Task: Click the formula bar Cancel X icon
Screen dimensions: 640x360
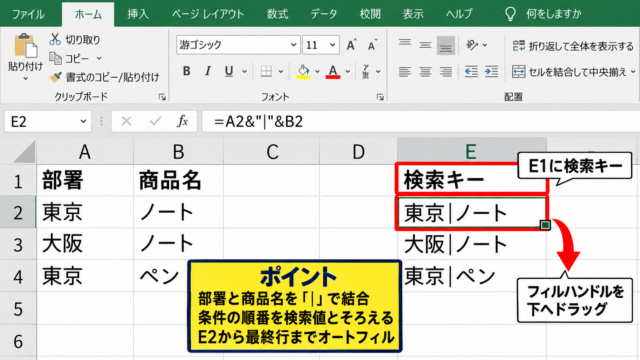Action: point(126,121)
